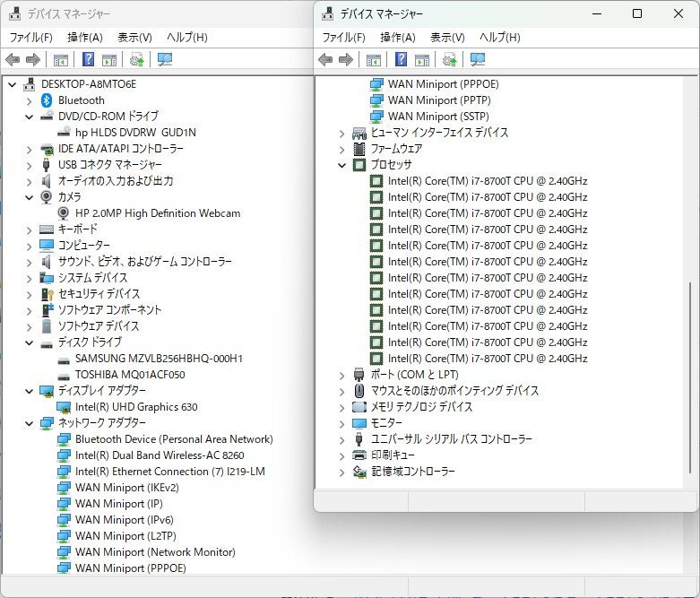The width and height of the screenshot is (700, 598).
Task: Collapse the プロセッサ category
Action: point(341,165)
